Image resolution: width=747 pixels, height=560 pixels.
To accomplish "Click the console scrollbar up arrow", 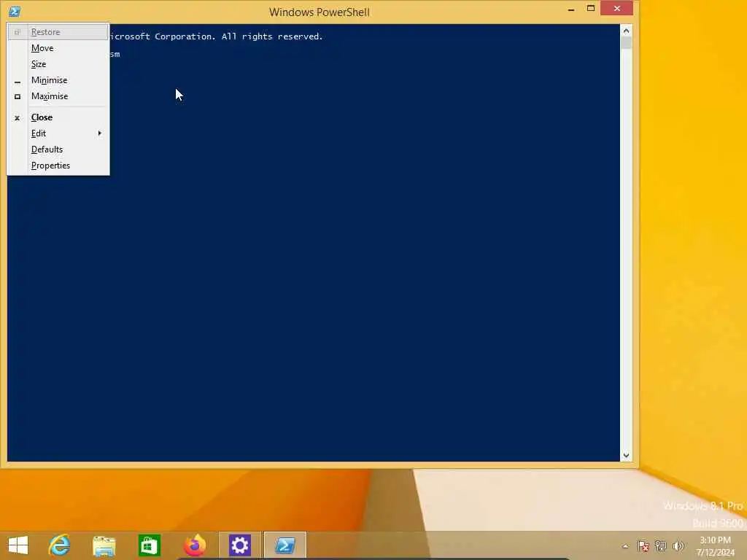I will click(626, 31).
